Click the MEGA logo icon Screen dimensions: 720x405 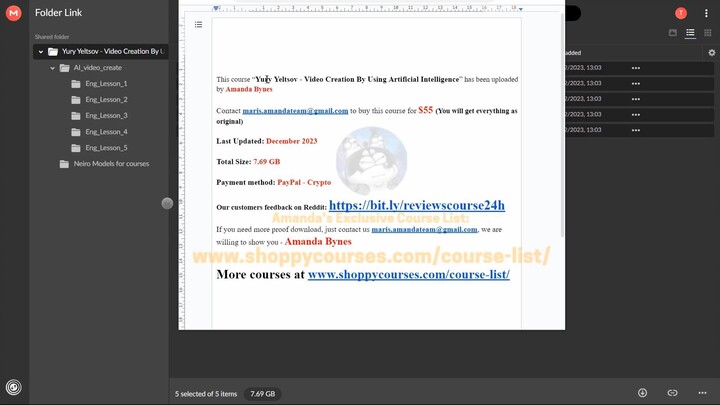pyautogui.click(x=13, y=13)
